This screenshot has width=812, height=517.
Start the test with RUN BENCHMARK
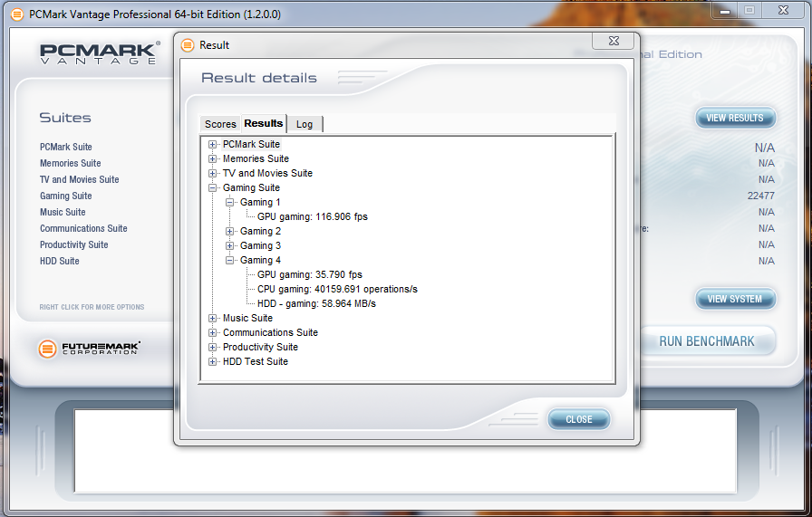(707, 341)
